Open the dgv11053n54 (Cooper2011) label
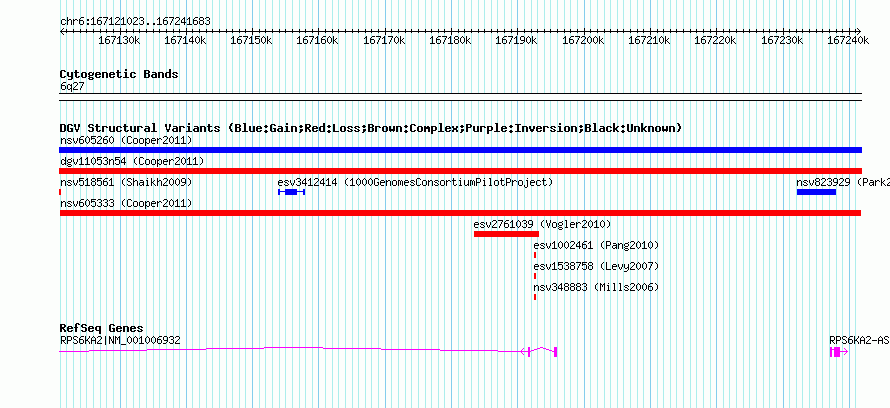 [132, 161]
